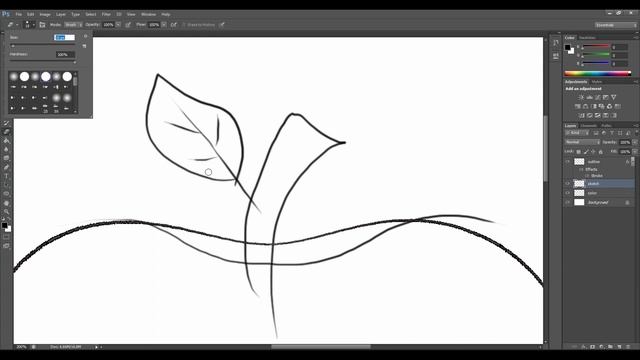Enable airbrush build-up icon
The height and width of the screenshot is (360, 640).
174,25
